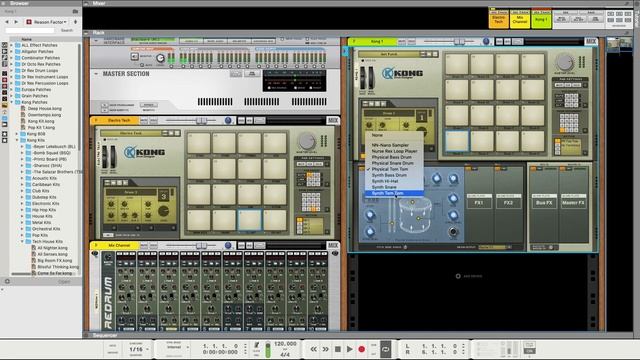Start playback with the Play button
This screenshot has height=360, width=640.
tap(350, 349)
